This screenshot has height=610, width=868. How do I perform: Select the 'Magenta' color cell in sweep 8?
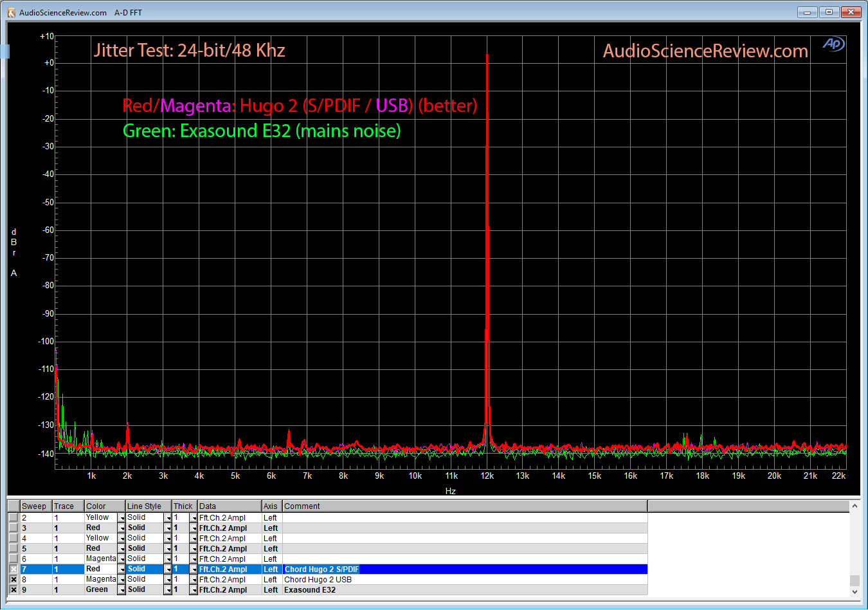pyautogui.click(x=101, y=580)
